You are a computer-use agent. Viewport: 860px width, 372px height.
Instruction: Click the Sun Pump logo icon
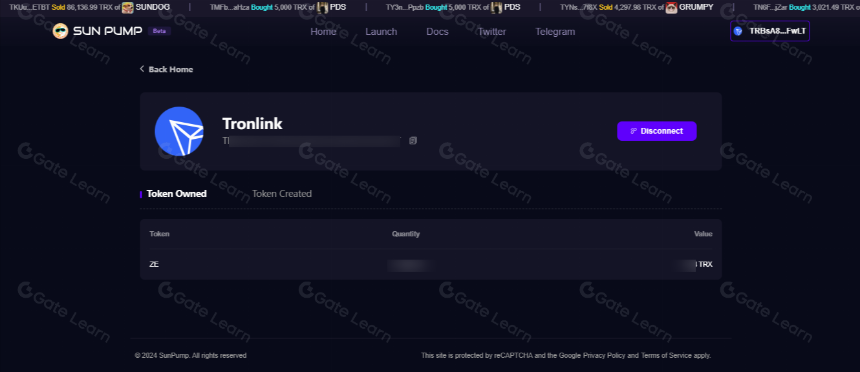pyautogui.click(x=60, y=31)
